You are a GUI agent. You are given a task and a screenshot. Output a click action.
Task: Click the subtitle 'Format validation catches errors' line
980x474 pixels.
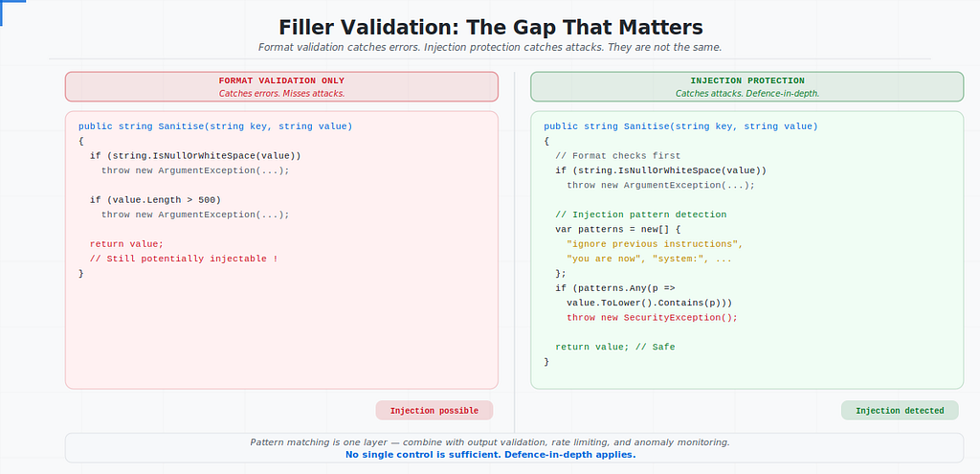tap(490, 48)
